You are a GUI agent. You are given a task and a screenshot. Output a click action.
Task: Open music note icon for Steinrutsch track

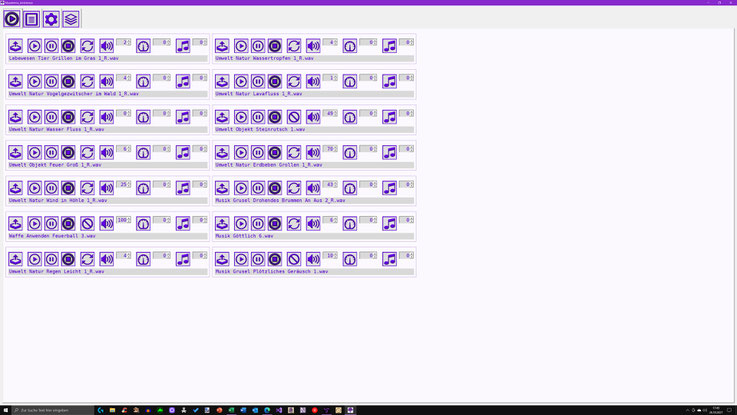[390, 117]
